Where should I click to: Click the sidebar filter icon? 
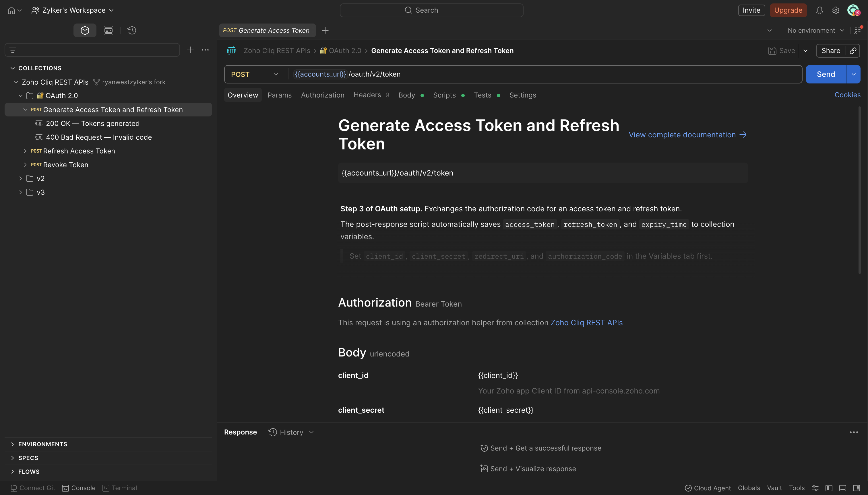click(13, 50)
